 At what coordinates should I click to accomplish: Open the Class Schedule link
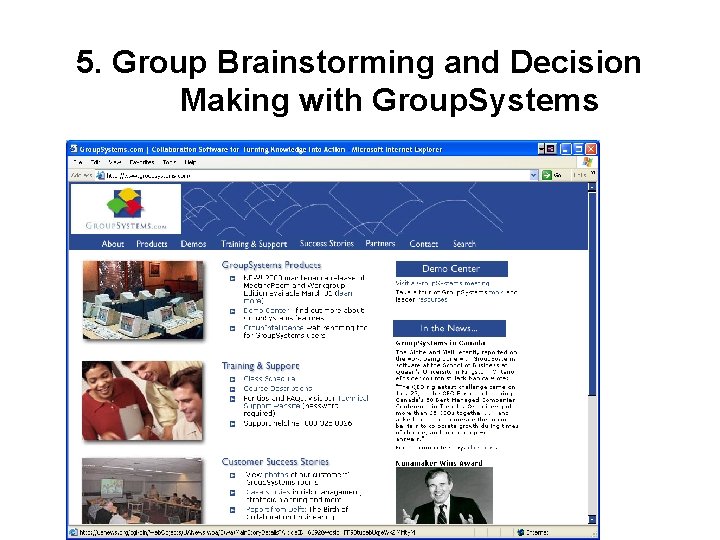269,379
